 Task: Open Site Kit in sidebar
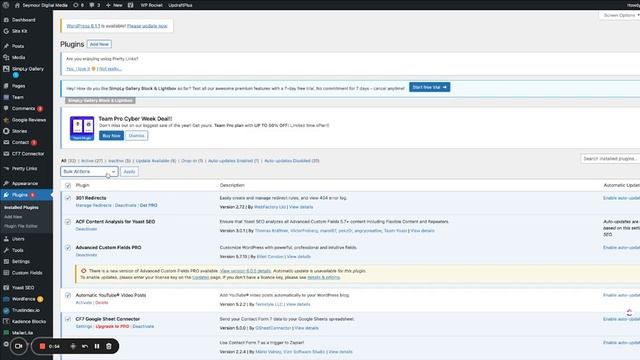[19, 31]
